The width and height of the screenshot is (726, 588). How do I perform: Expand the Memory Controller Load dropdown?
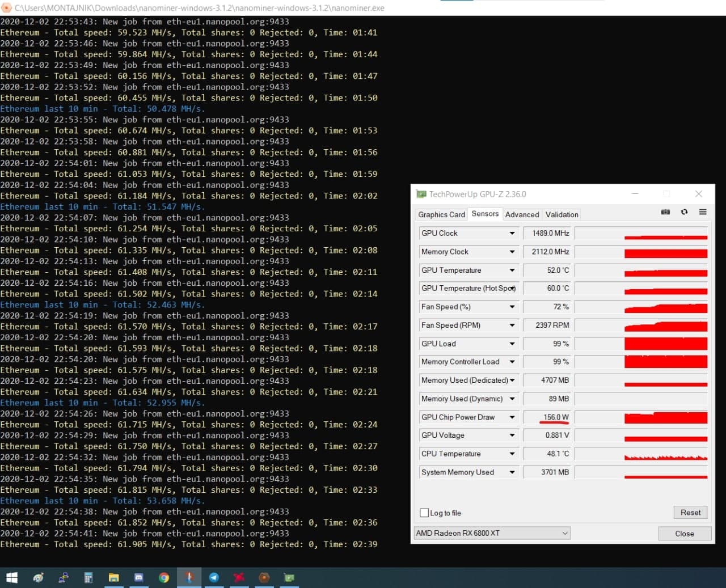512,362
